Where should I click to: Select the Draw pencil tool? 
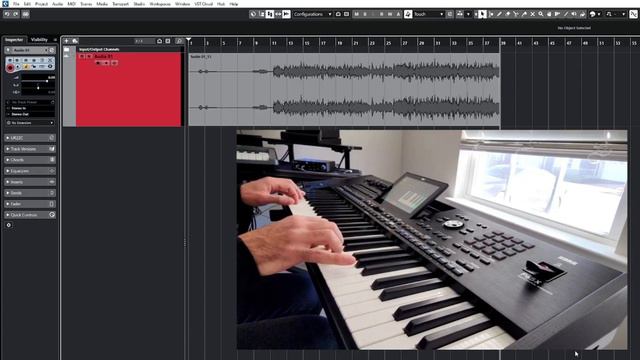point(499,14)
